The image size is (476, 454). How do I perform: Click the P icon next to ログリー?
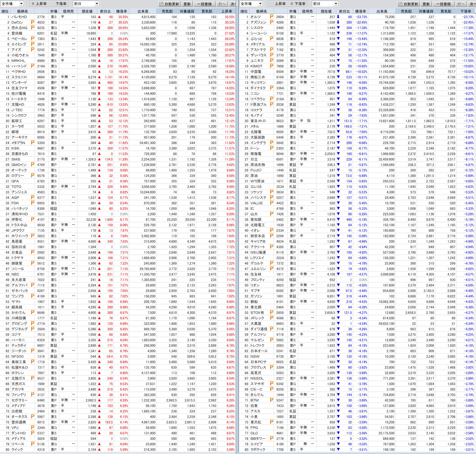(x=32, y=176)
